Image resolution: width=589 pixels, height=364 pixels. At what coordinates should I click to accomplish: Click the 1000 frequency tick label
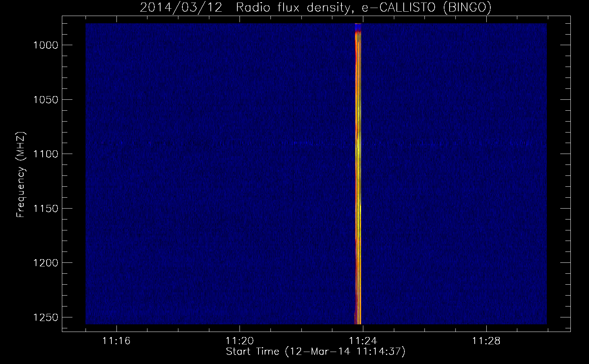click(x=46, y=45)
